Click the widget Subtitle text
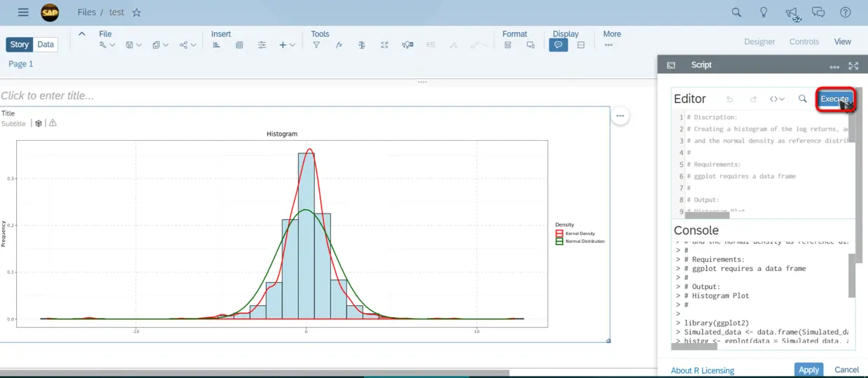868x378 pixels. (13, 123)
